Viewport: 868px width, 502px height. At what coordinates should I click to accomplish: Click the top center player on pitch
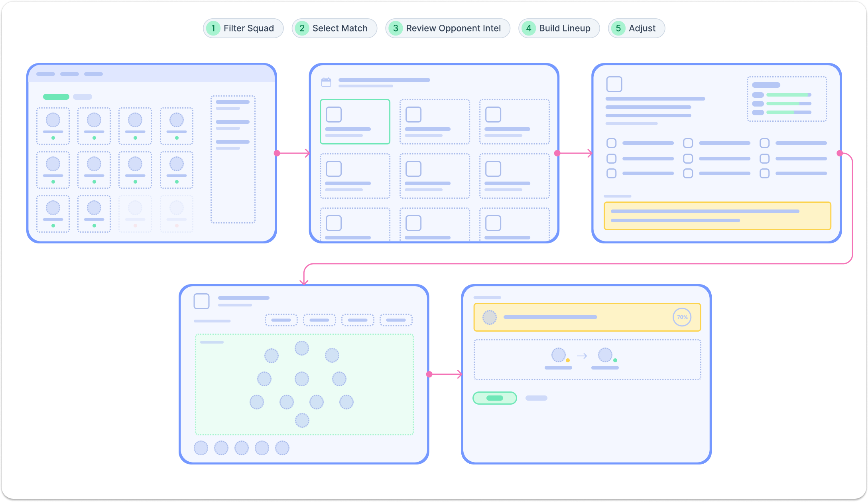301,348
